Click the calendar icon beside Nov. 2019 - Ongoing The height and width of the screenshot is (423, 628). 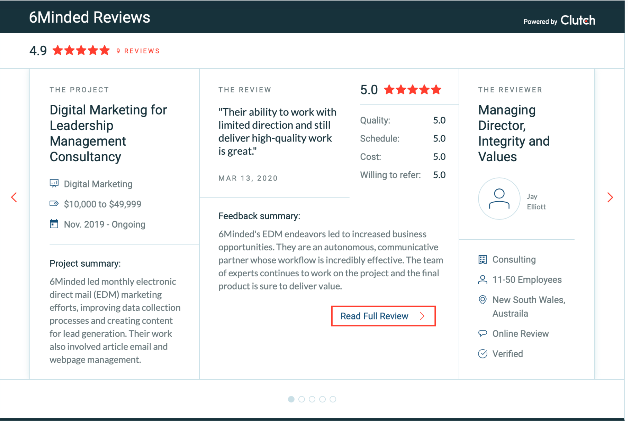tap(54, 224)
